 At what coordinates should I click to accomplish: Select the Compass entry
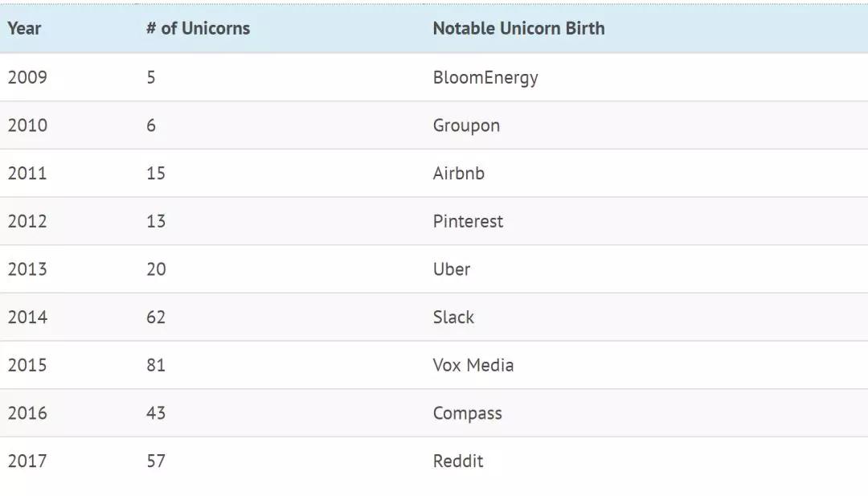pyautogui.click(x=467, y=413)
